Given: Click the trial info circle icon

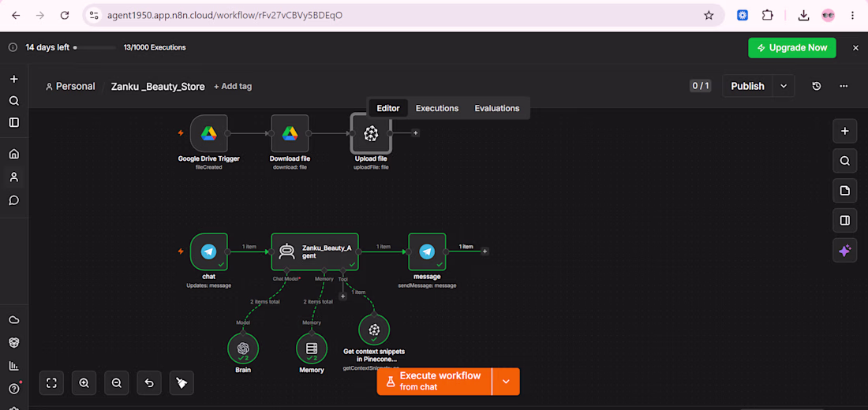Looking at the screenshot, I should [x=12, y=47].
